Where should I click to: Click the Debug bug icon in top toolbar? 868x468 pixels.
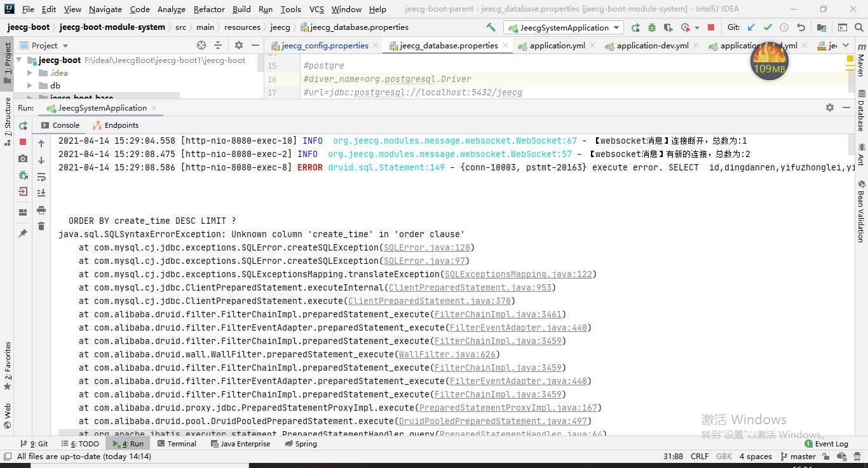[652, 27]
